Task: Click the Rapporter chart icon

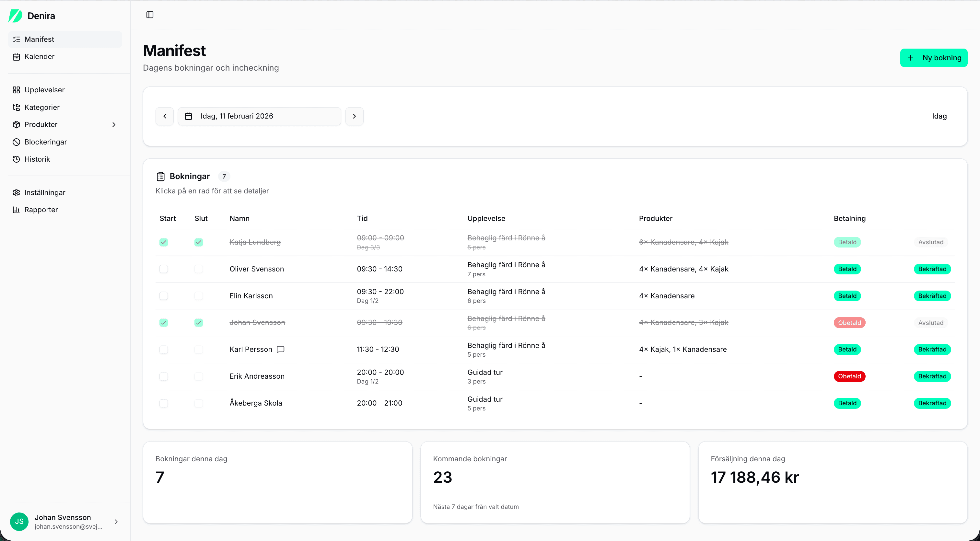Action: [x=16, y=210]
